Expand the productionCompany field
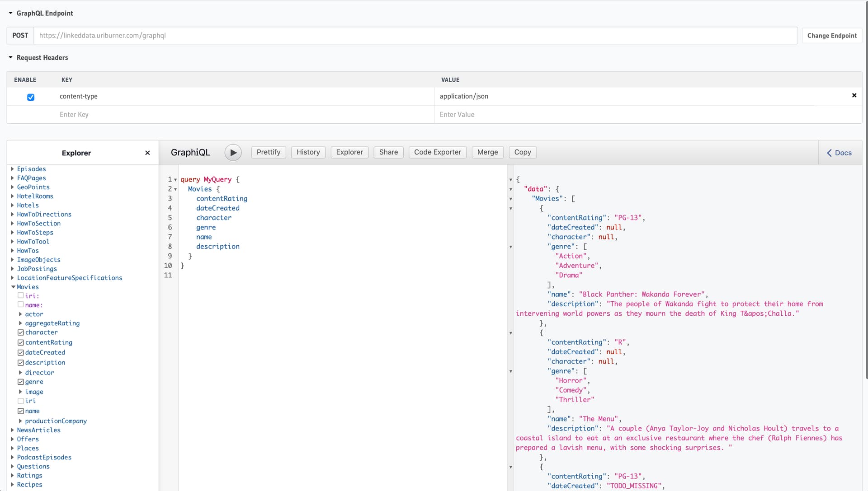This screenshot has width=868, height=491. (20, 421)
